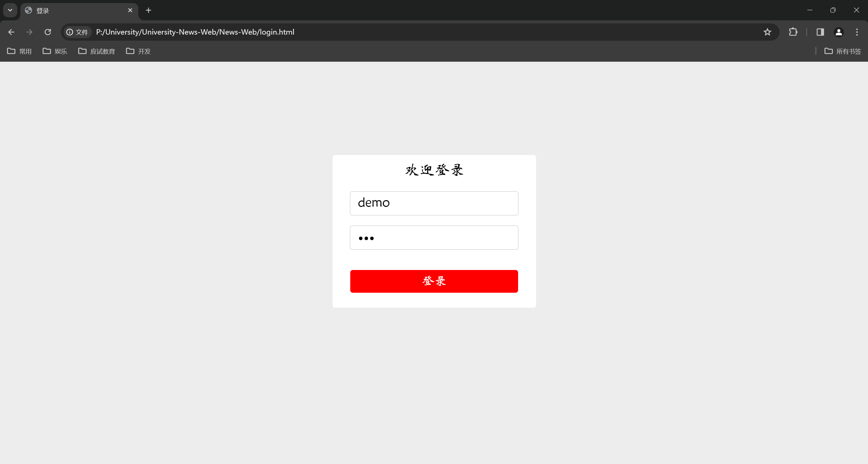This screenshot has height=464, width=868.
Task: Focus the password field
Action: point(434,237)
